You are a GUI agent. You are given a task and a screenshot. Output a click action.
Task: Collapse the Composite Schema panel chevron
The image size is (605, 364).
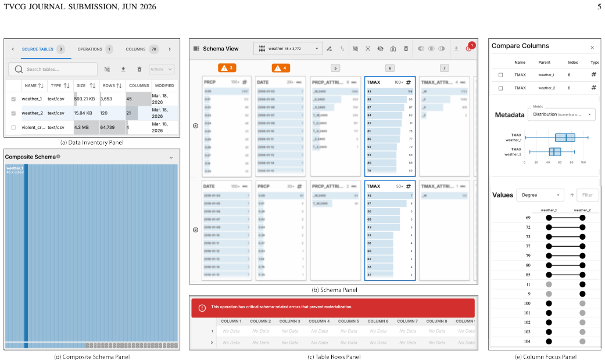[171, 157]
